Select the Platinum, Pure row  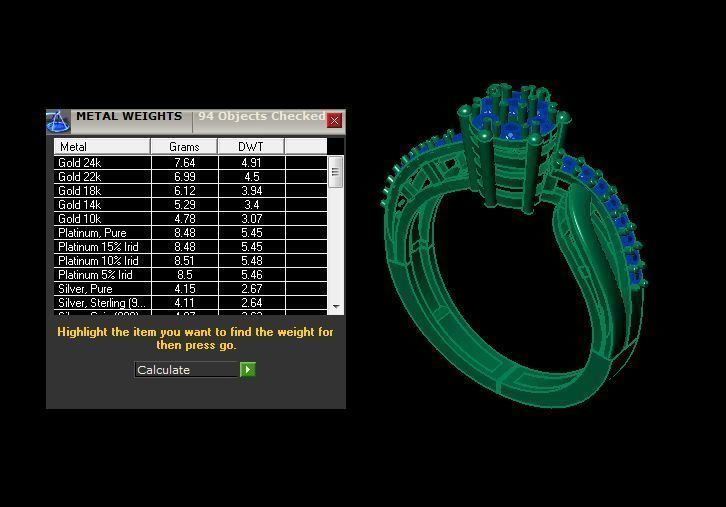pos(190,232)
